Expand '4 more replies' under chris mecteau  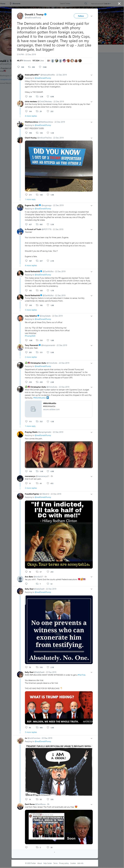(31, 116)
